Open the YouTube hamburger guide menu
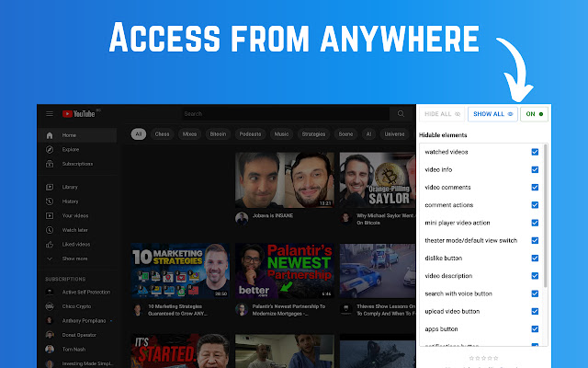Viewport: 588px width, 368px height. (50, 114)
